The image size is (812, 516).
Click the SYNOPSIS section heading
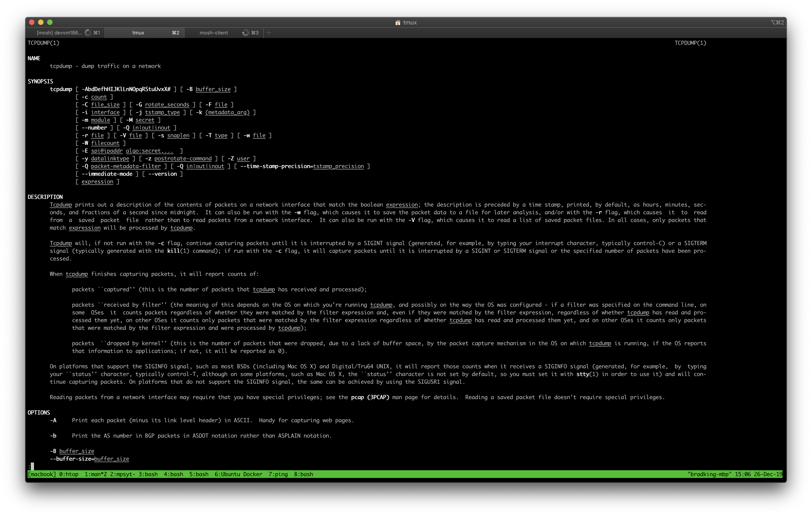(x=41, y=81)
